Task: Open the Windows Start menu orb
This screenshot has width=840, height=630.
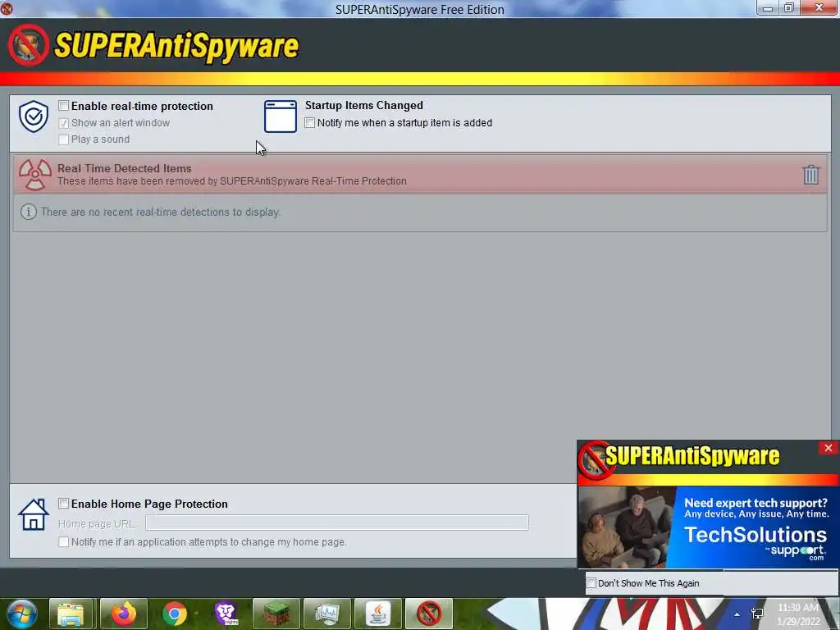Action: pyautogui.click(x=21, y=614)
